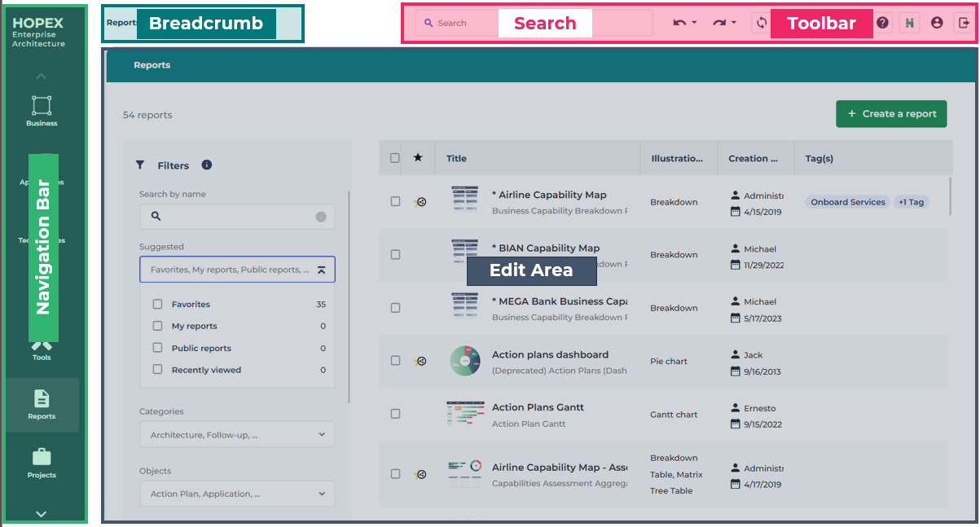Select Reports in the navigation bar
Viewport: 980px width, 527px height.
click(42, 404)
